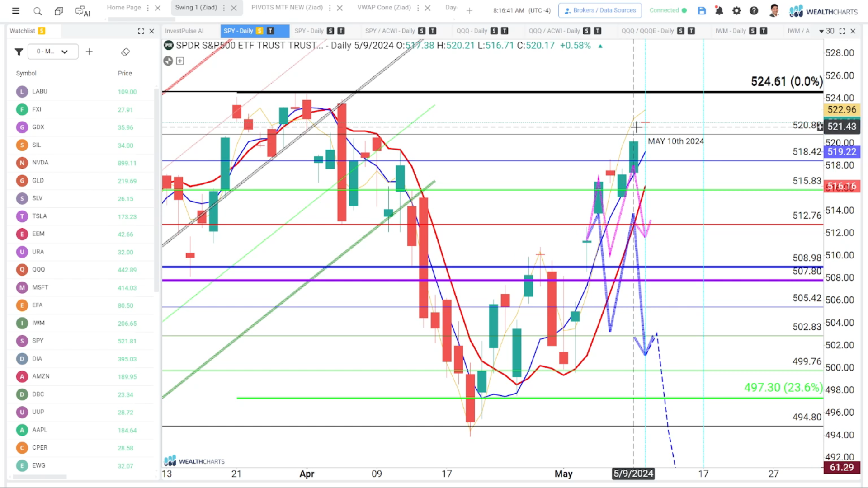Collapse the chart header arrow
The height and width of the screenshot is (488, 868).
point(600,46)
